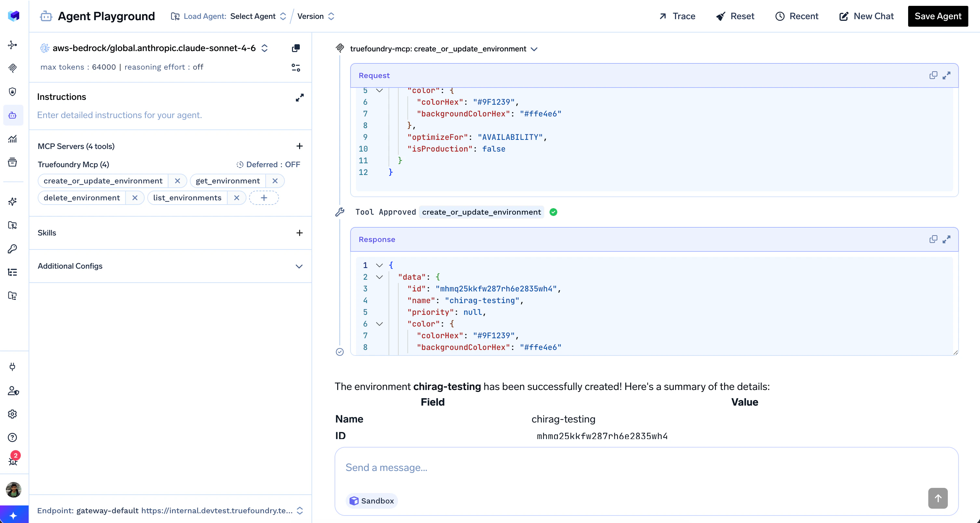Open the layered stack sidebar icon
The height and width of the screenshot is (523, 980).
point(13,162)
